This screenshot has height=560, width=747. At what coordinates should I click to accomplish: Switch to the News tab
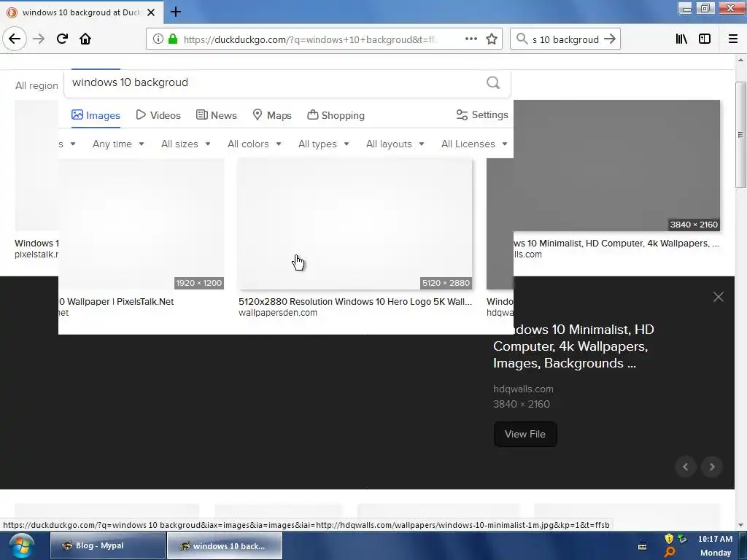coord(216,115)
